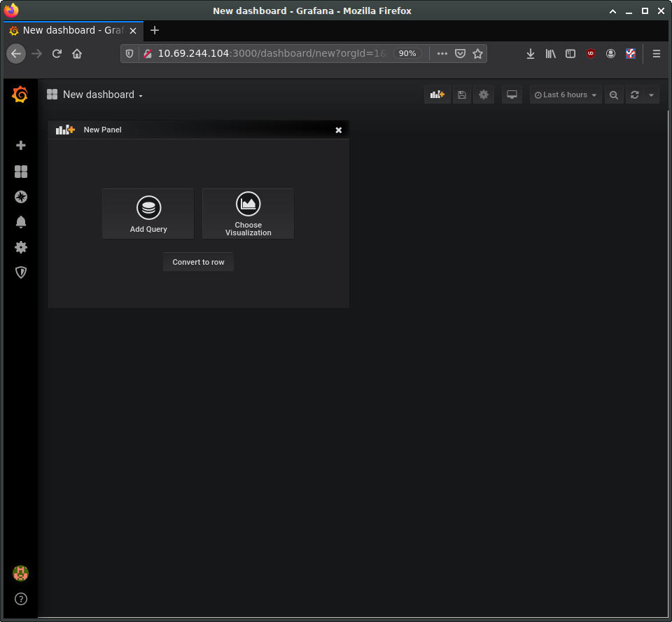Click the Grafana logo in sidebar
Screen dimensions: 672x622
pyautogui.click(x=20, y=95)
